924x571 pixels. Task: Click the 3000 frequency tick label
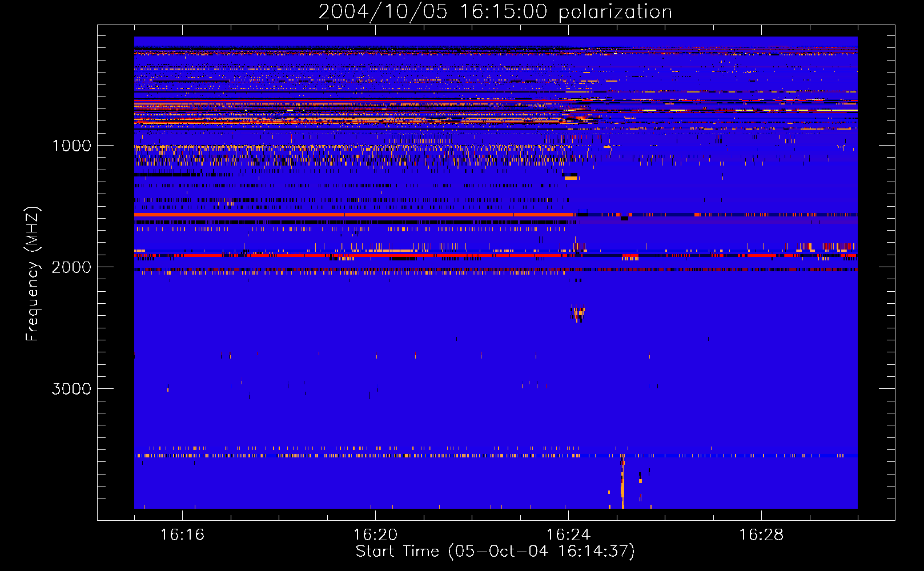pos(71,389)
